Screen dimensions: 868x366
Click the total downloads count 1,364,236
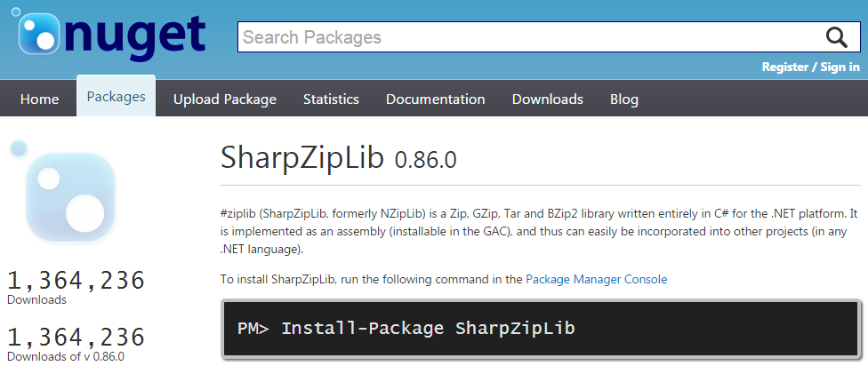coord(76,281)
